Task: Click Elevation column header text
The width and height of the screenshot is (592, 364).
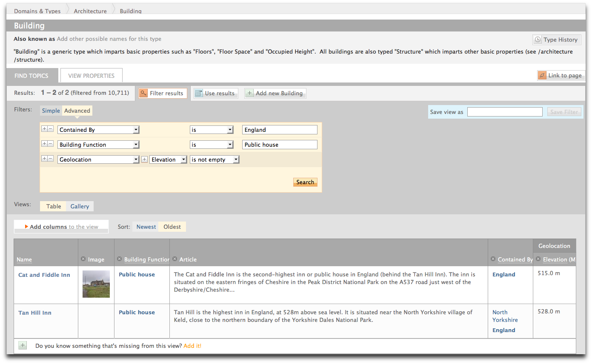Action: tap(559, 259)
